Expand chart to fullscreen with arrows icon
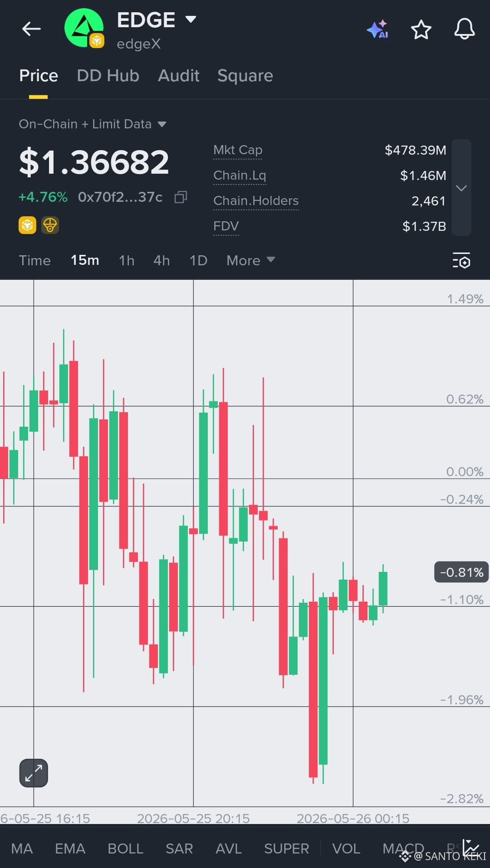490x868 pixels. point(34,773)
